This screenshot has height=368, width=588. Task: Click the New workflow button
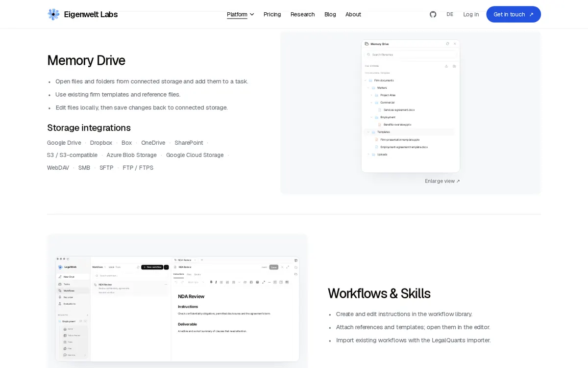click(x=152, y=267)
